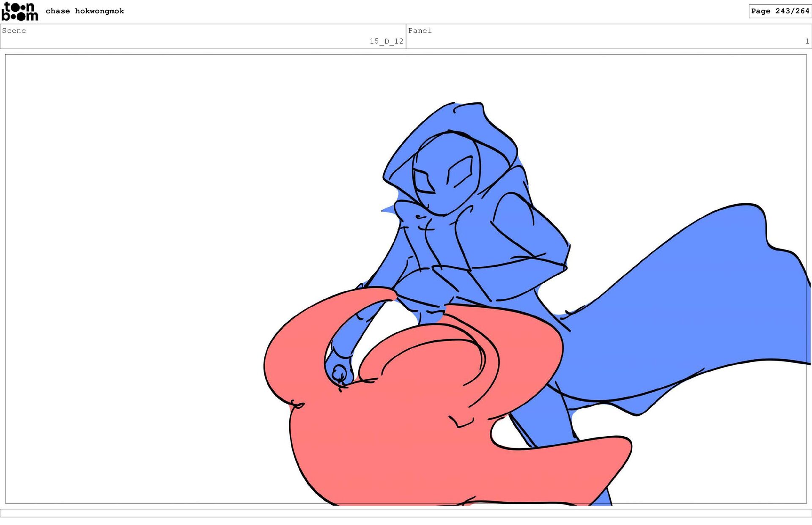Click the large right eye on mask
This screenshot has width=812, height=525.
[x=460, y=171]
